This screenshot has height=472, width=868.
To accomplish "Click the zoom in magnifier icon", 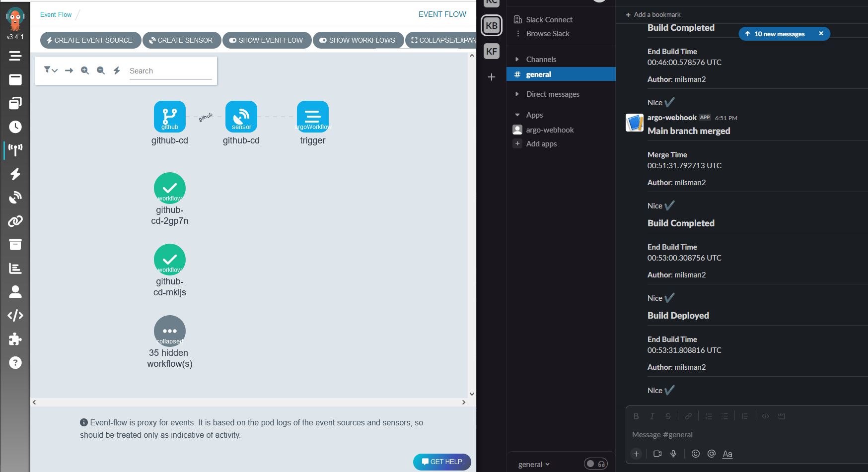I will pos(85,70).
